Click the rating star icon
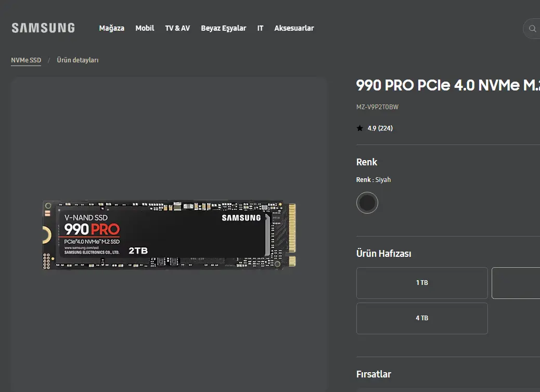The image size is (540, 392). (360, 128)
